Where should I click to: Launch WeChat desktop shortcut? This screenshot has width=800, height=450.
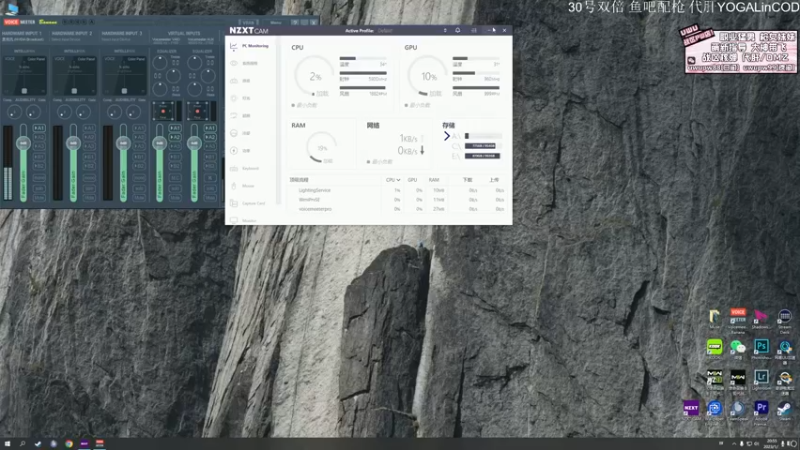click(x=738, y=349)
